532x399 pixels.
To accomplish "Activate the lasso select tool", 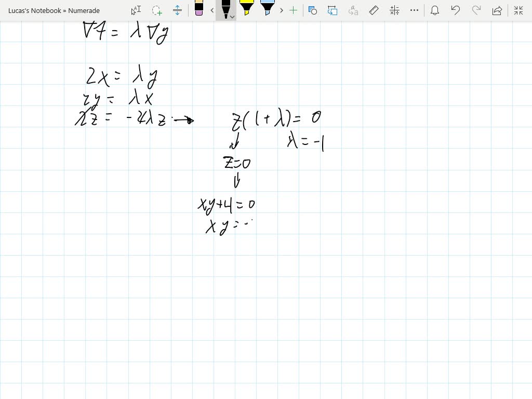I will (x=156, y=10).
